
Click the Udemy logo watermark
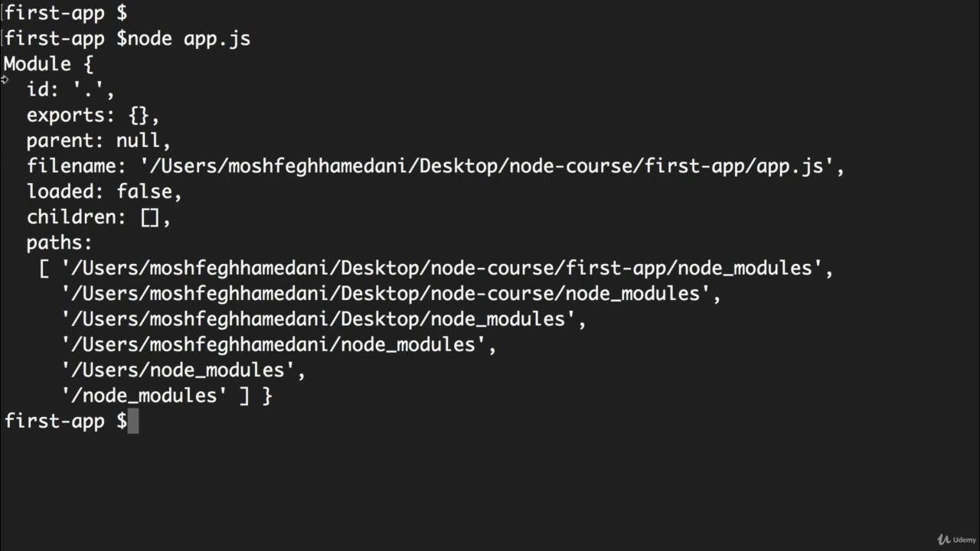tap(955, 539)
